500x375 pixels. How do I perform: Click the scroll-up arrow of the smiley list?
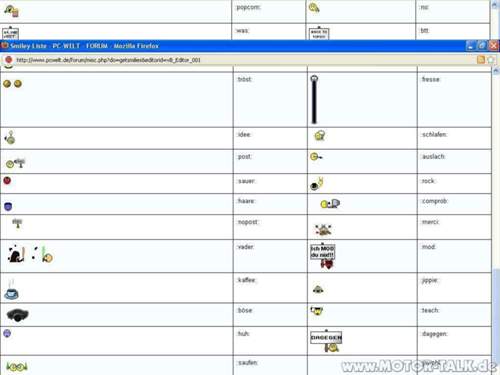click(x=496, y=71)
